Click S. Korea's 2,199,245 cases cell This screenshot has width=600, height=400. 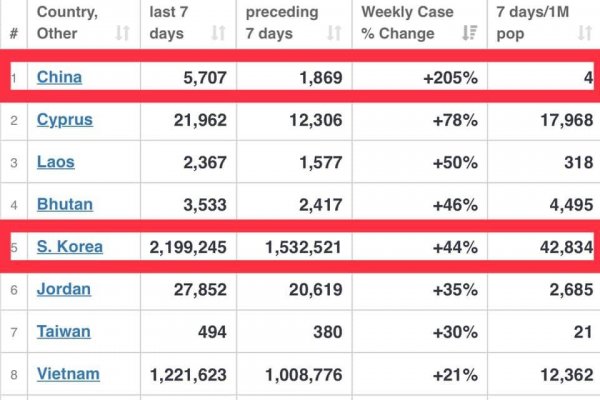(x=187, y=246)
